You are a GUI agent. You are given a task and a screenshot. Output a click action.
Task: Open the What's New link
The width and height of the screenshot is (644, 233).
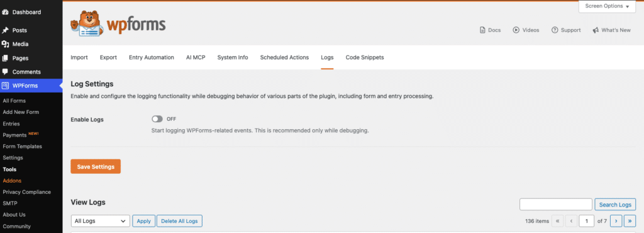[x=611, y=30]
